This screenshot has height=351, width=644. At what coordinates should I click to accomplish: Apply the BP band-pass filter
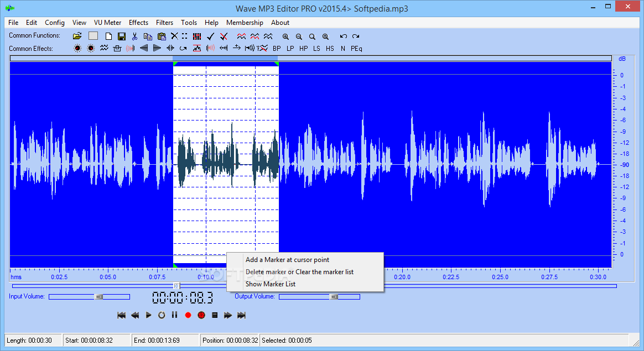(x=277, y=49)
